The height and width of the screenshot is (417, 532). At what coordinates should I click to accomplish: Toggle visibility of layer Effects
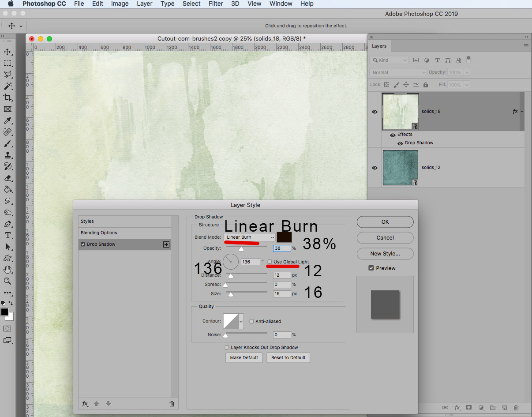tap(393, 135)
